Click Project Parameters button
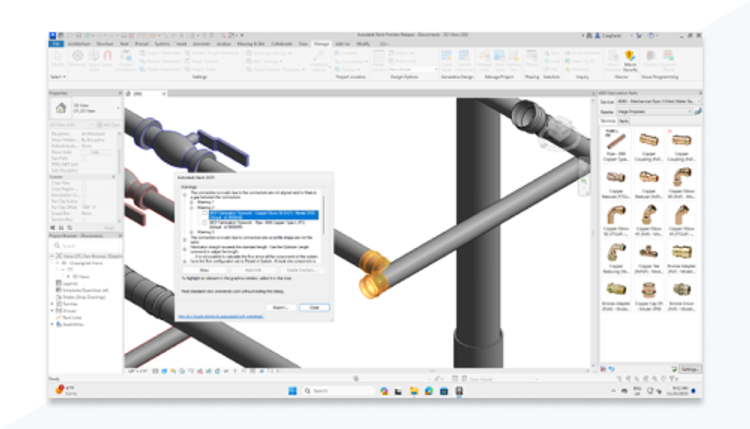 [160, 53]
